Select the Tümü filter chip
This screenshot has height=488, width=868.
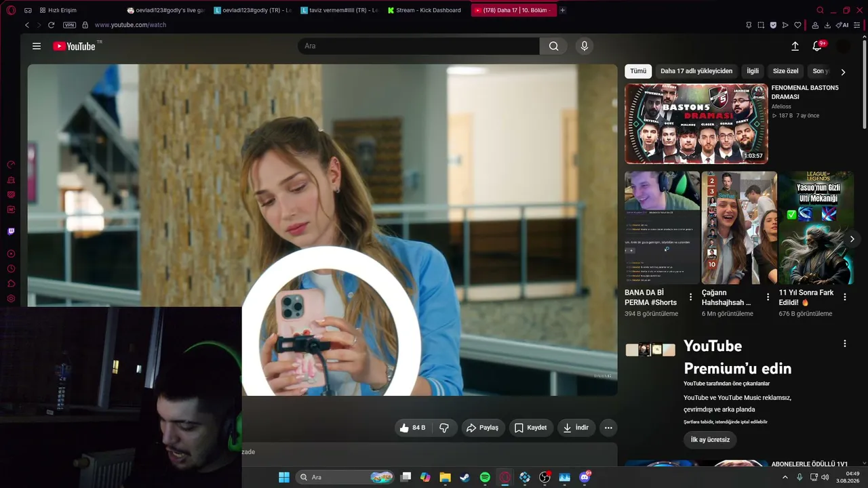638,71
